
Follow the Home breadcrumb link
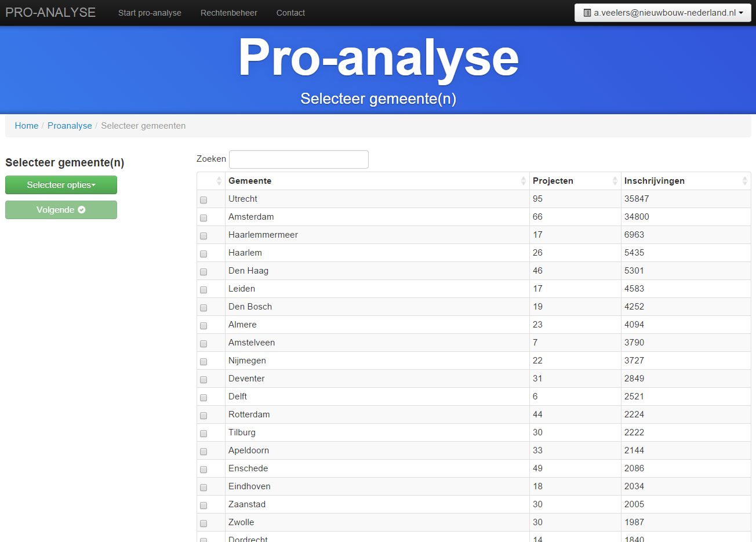(x=27, y=126)
